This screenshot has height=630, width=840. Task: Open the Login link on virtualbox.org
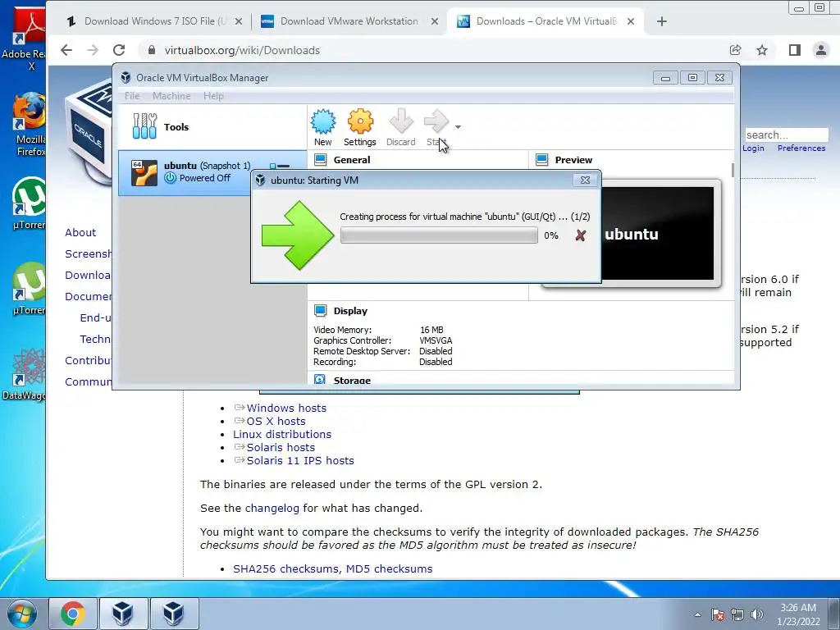(x=753, y=148)
